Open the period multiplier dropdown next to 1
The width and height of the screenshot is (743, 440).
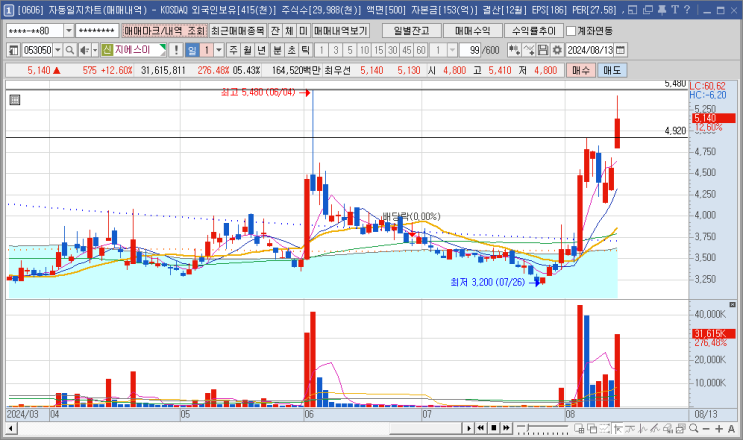click(x=219, y=50)
